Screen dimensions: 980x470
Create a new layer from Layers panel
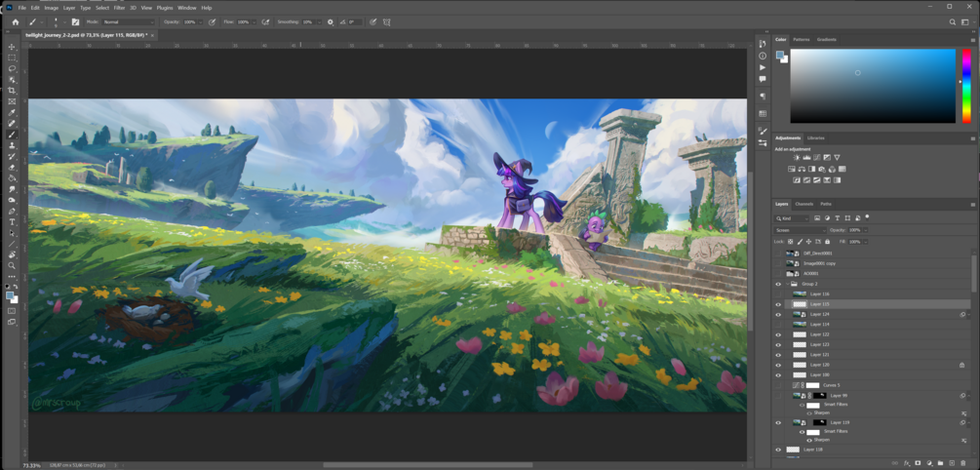952,463
